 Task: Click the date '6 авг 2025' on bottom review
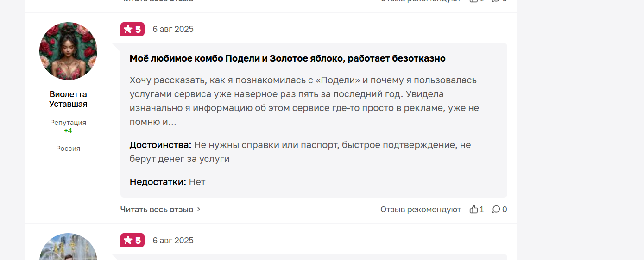(x=173, y=241)
